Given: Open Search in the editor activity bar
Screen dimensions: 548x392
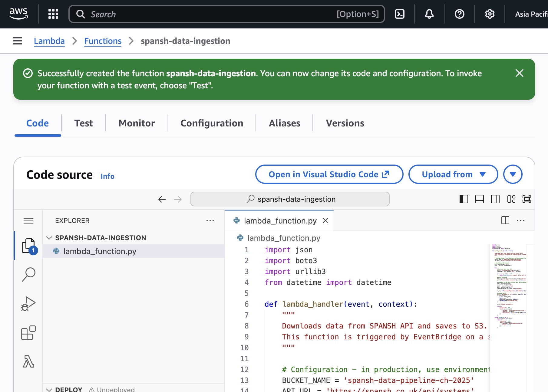Looking at the screenshot, I should point(29,274).
